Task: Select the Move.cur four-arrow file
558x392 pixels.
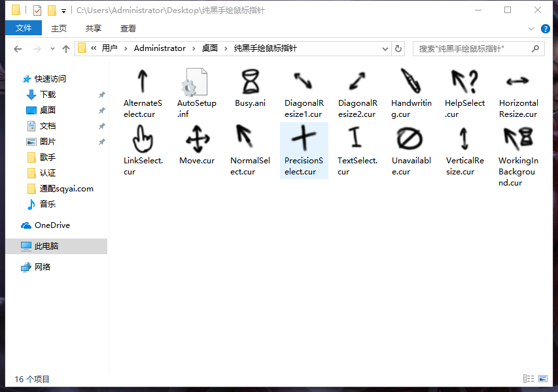Action: coord(196,146)
